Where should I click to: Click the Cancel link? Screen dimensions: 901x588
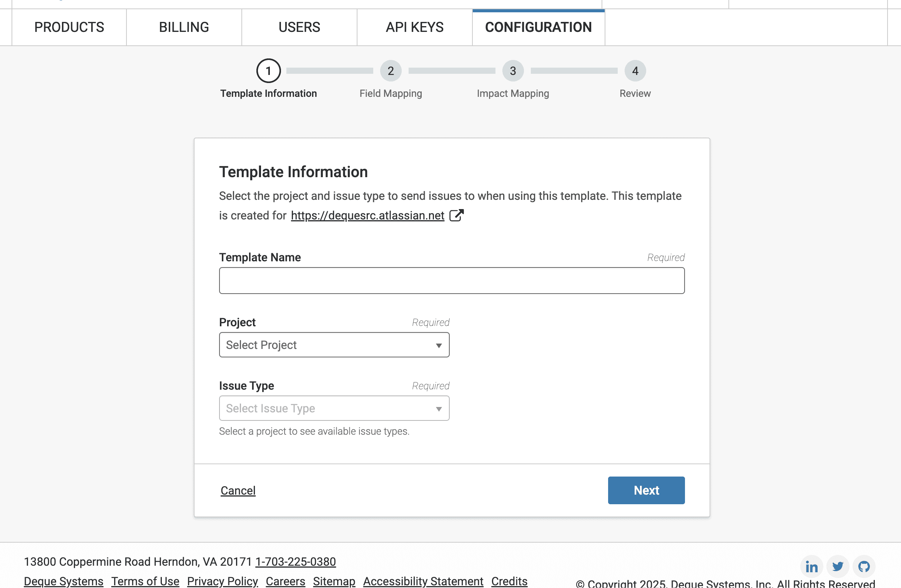coord(238,490)
